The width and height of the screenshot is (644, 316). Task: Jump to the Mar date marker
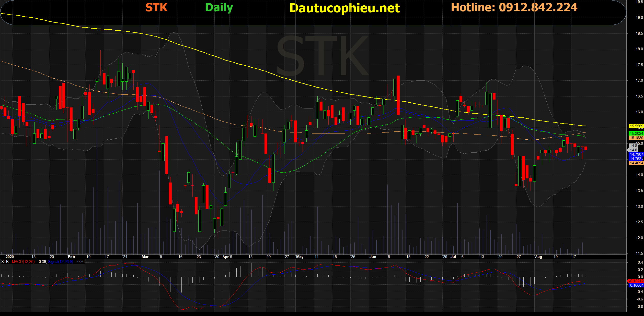145,257
